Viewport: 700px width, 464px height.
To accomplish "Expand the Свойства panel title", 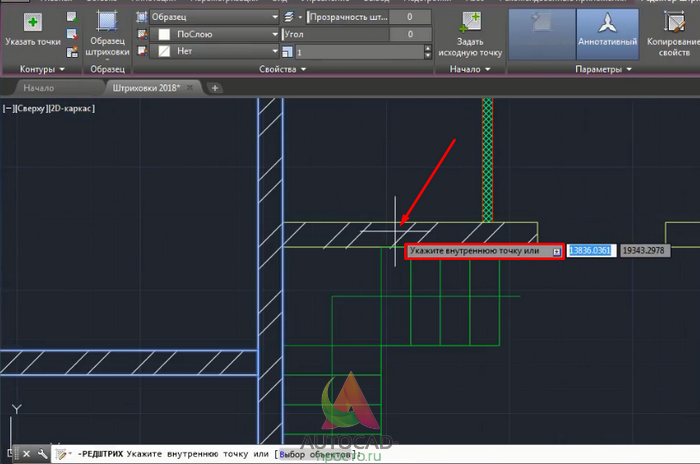I will point(283,69).
